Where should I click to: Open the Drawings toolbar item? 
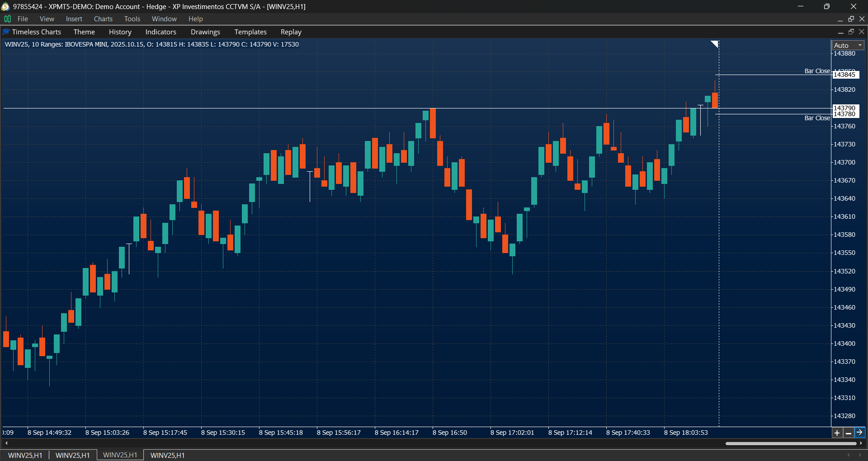[x=205, y=32]
